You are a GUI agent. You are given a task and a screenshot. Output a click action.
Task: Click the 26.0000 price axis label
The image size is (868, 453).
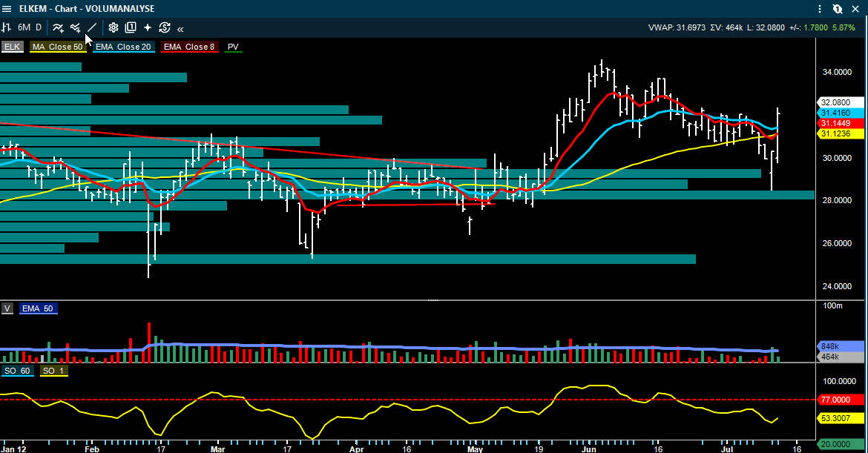click(x=837, y=243)
